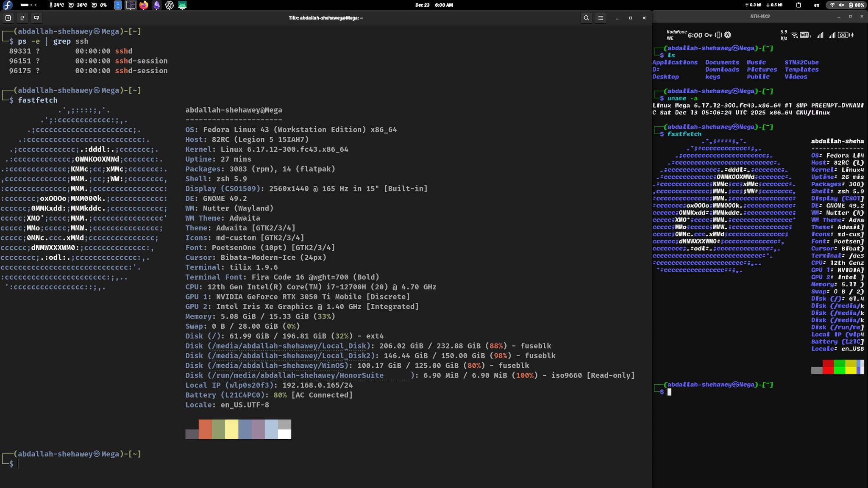Open the Tilix hamburger menu
Viewport: 868px width, 488px height.
(x=601, y=18)
